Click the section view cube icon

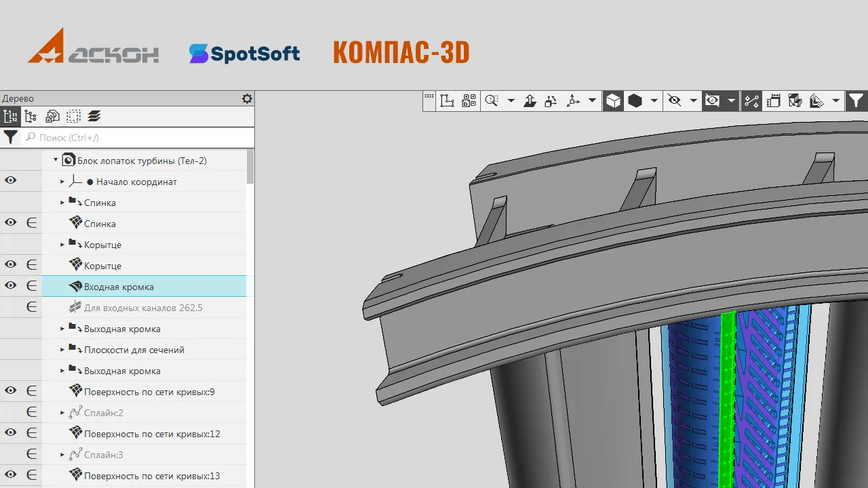click(795, 101)
